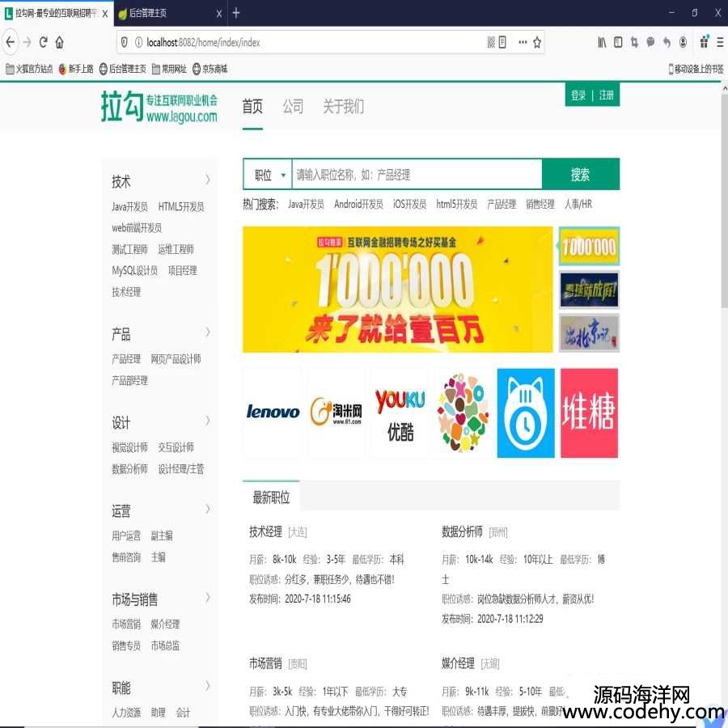Open the account avatar icon

[683, 42]
